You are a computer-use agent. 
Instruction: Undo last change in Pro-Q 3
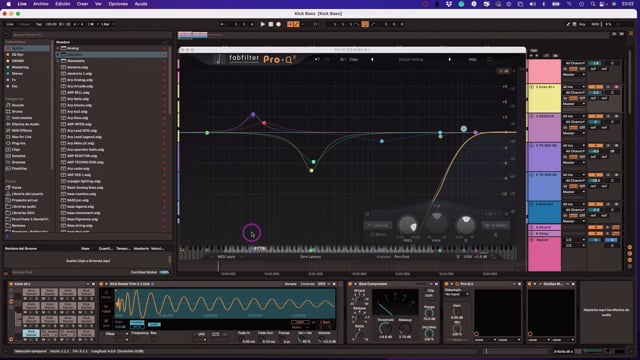pos(317,59)
